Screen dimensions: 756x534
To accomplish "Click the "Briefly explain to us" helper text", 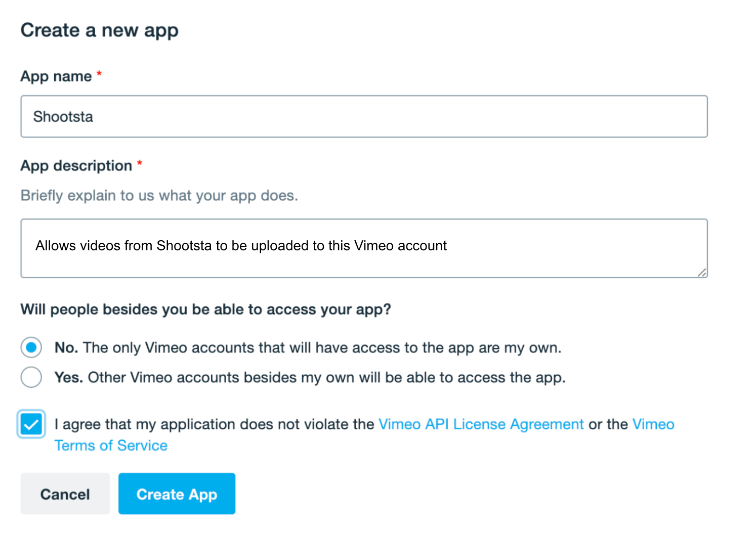I will click(x=159, y=196).
